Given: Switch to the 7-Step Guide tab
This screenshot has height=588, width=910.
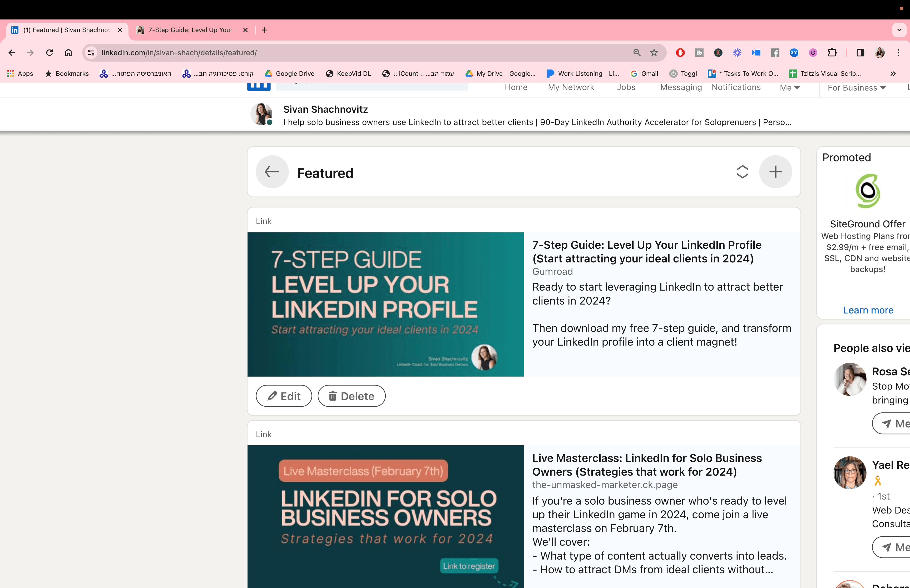Looking at the screenshot, I should pyautogui.click(x=191, y=30).
